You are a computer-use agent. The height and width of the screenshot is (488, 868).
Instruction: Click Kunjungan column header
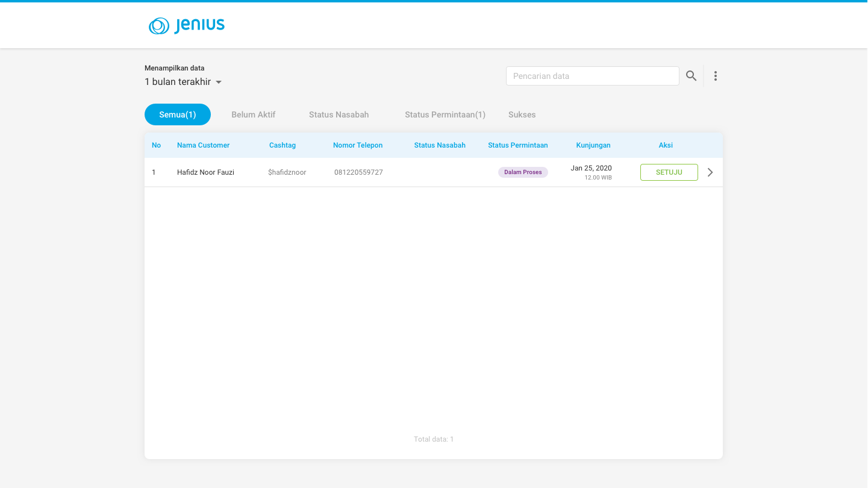coord(593,145)
